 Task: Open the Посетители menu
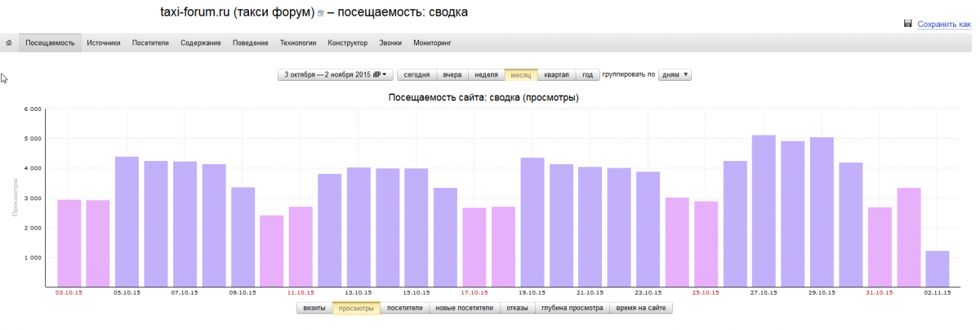150,42
